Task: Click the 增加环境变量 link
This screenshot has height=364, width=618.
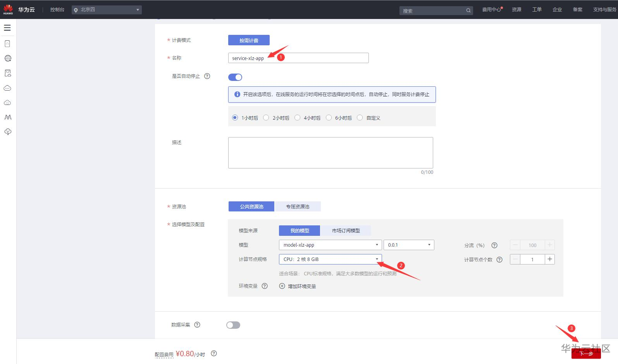Action: click(x=302, y=286)
